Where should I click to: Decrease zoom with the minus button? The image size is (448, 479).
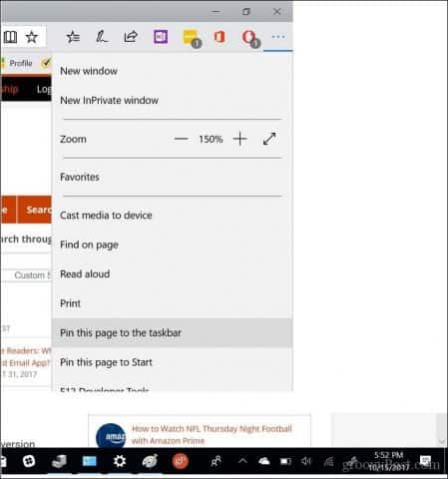coord(182,139)
